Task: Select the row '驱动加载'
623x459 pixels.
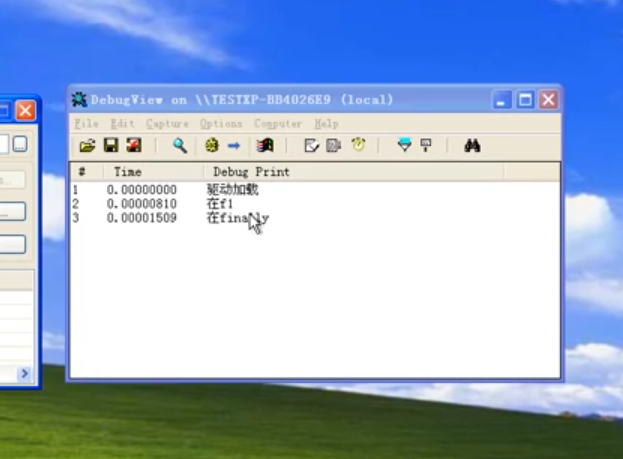Action: [x=315, y=190]
